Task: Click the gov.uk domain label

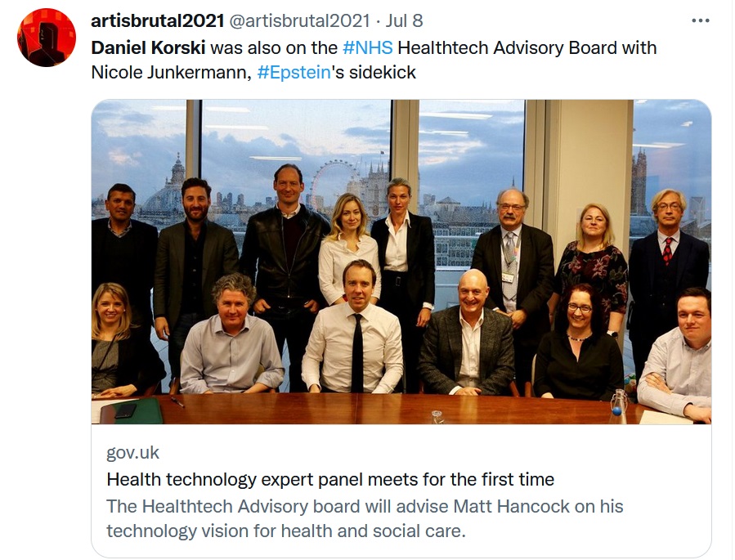Action: (132, 453)
